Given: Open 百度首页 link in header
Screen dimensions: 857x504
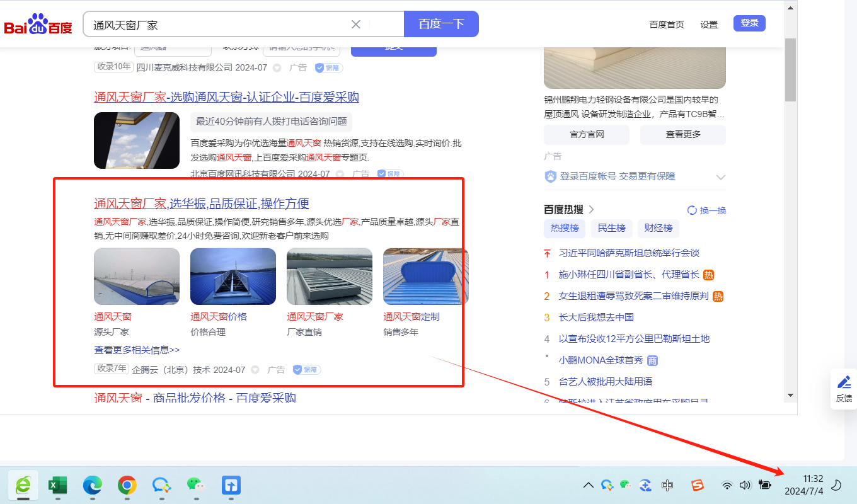Looking at the screenshot, I should [667, 25].
